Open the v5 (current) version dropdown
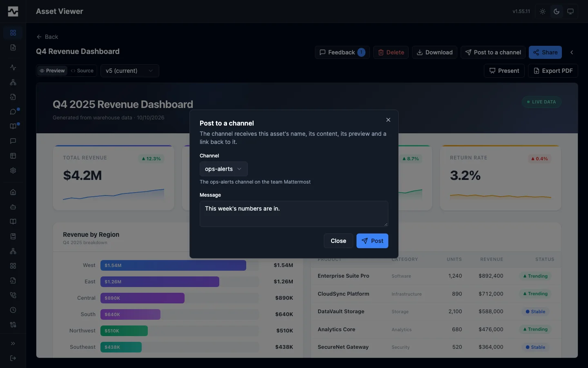The image size is (588, 368). click(x=130, y=71)
